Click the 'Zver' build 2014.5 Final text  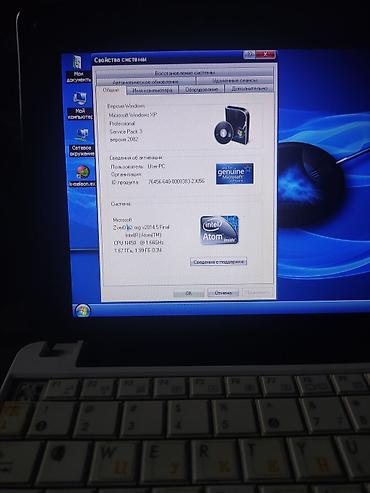tap(142, 227)
